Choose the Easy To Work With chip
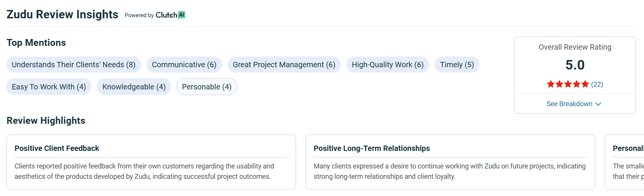The height and width of the screenshot is (196, 644). coord(49,87)
